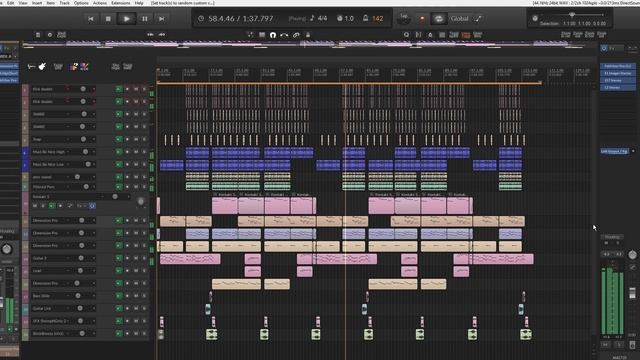Click the green button on the Snap track
The width and height of the screenshot is (640, 360).
118,139
